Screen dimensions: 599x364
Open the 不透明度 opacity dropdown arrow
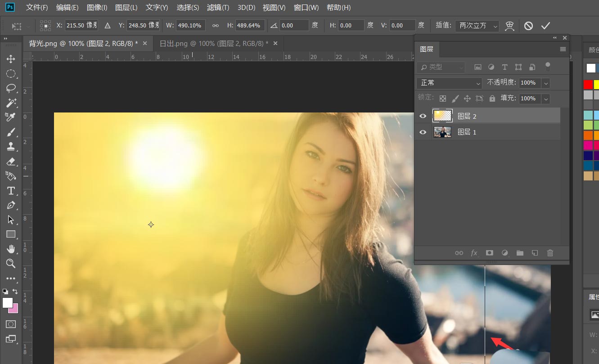tap(546, 83)
